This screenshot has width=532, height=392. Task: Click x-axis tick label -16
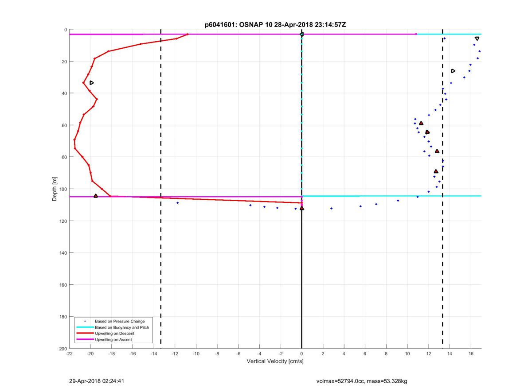(x=133, y=354)
